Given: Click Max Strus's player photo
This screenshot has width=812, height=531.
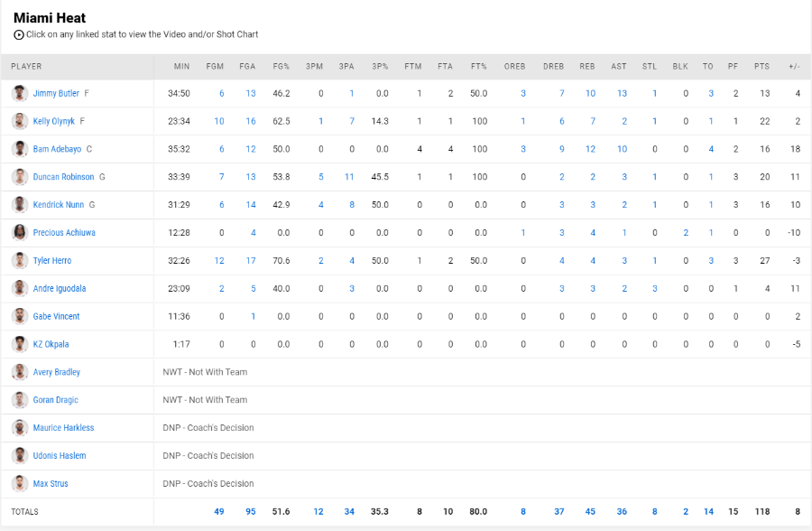Looking at the screenshot, I should click(x=20, y=484).
